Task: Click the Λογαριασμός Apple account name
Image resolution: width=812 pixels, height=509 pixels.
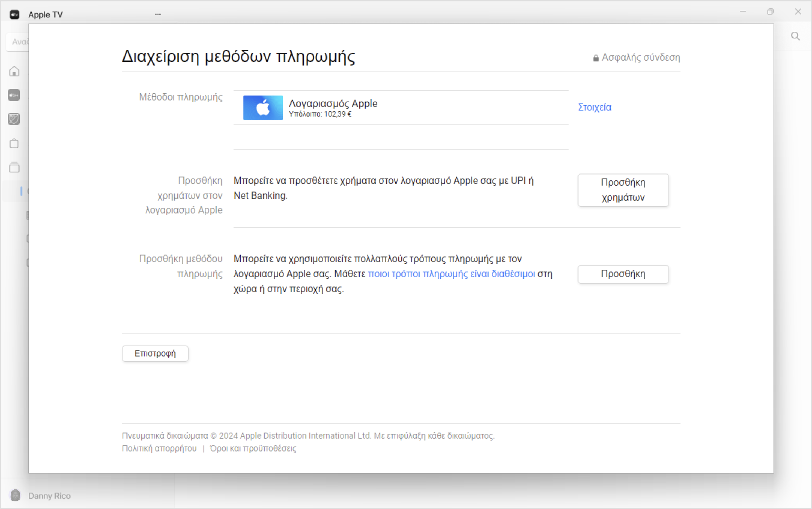Action: 333,104
